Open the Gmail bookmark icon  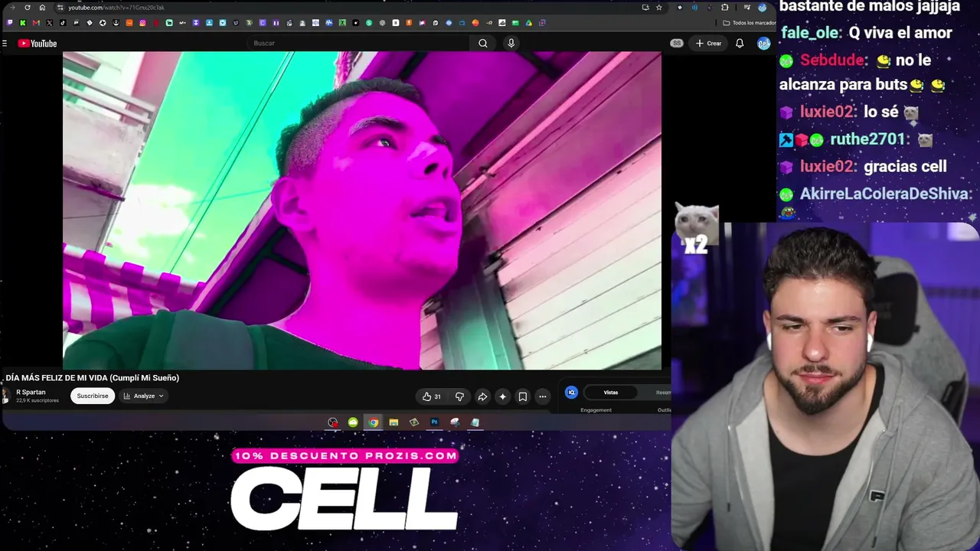pyautogui.click(x=36, y=23)
